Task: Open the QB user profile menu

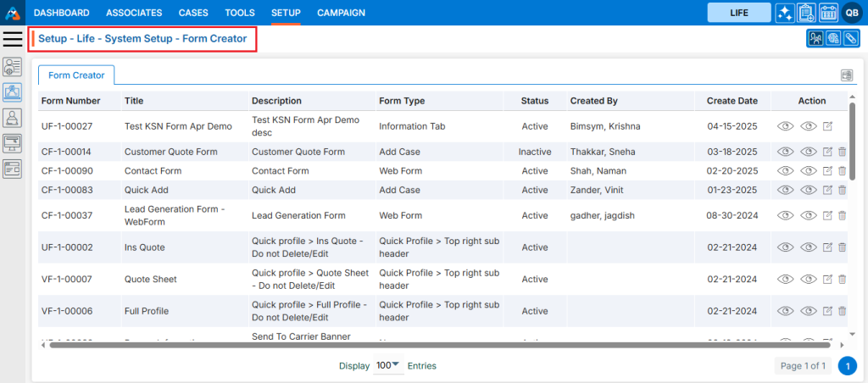Action: point(850,13)
